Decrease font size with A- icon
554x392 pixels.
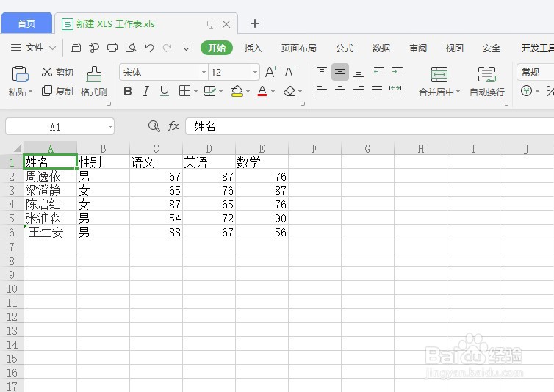point(289,72)
